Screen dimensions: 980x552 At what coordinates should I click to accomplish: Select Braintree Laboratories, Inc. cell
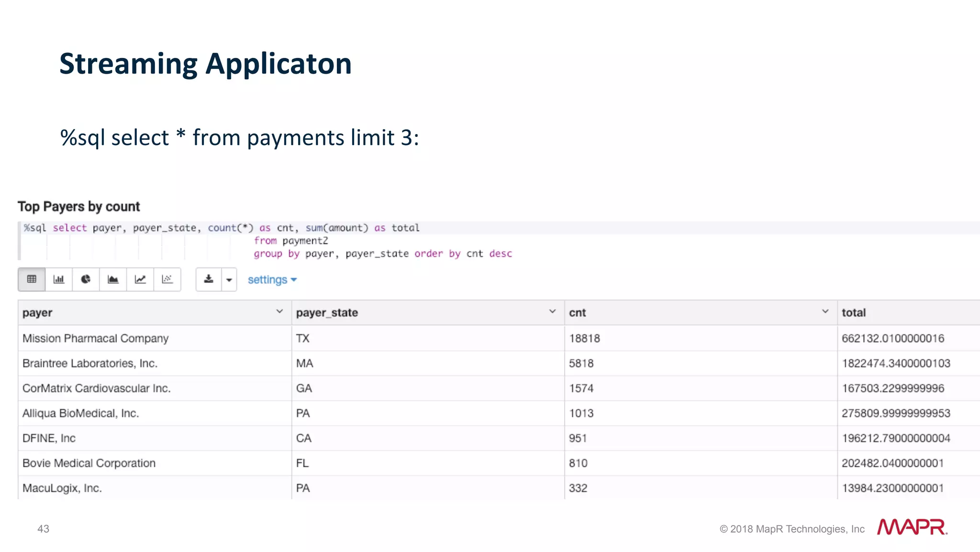click(155, 363)
